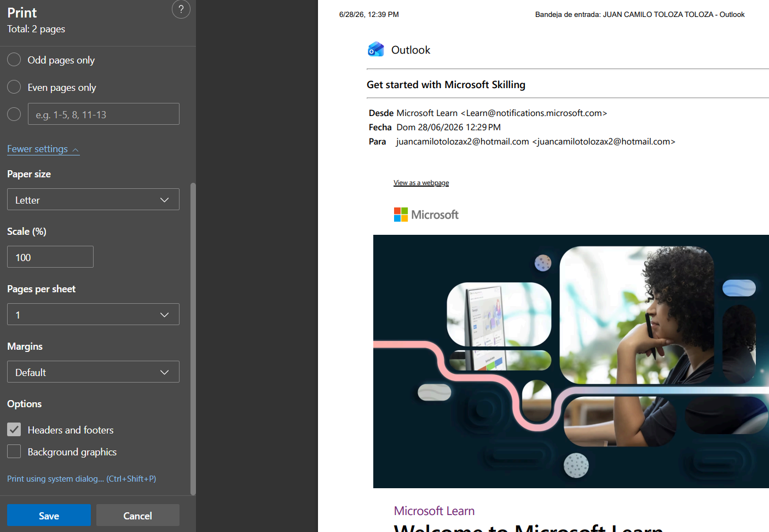
Task: Click the page header timestamp 6/28/26, 12:39 PM
Action: click(x=369, y=15)
